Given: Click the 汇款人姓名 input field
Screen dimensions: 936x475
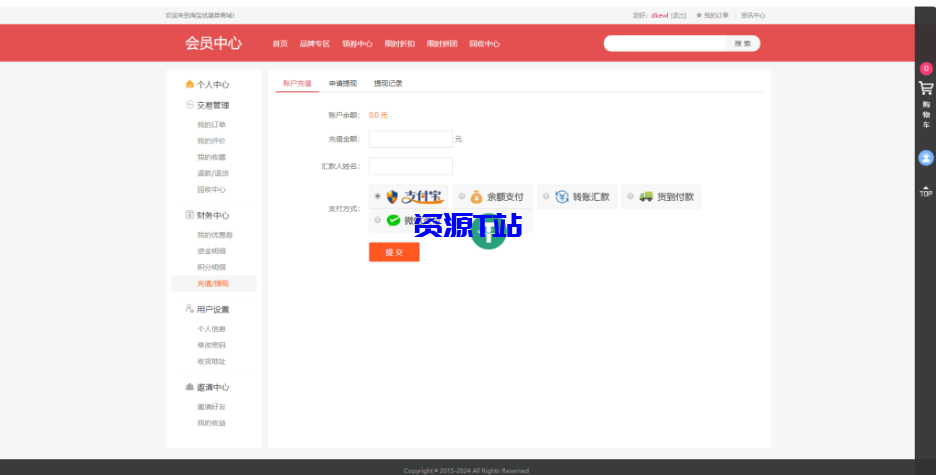Looking at the screenshot, I should click(x=411, y=166).
